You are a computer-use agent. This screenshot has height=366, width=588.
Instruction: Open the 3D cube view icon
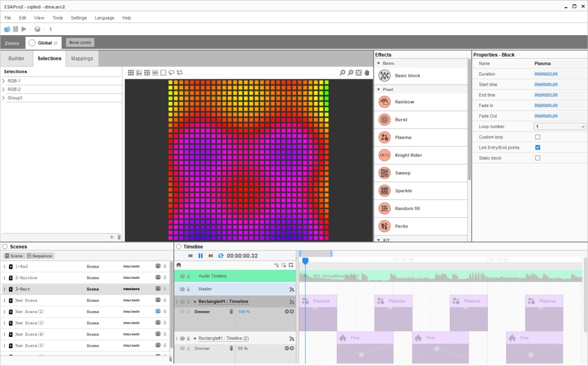[x=37, y=29]
